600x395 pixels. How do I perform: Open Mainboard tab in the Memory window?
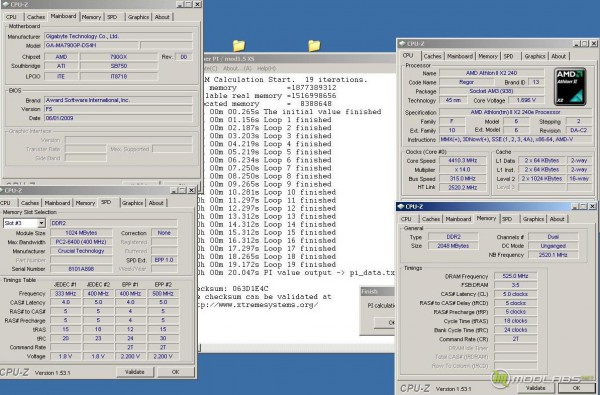(458, 219)
